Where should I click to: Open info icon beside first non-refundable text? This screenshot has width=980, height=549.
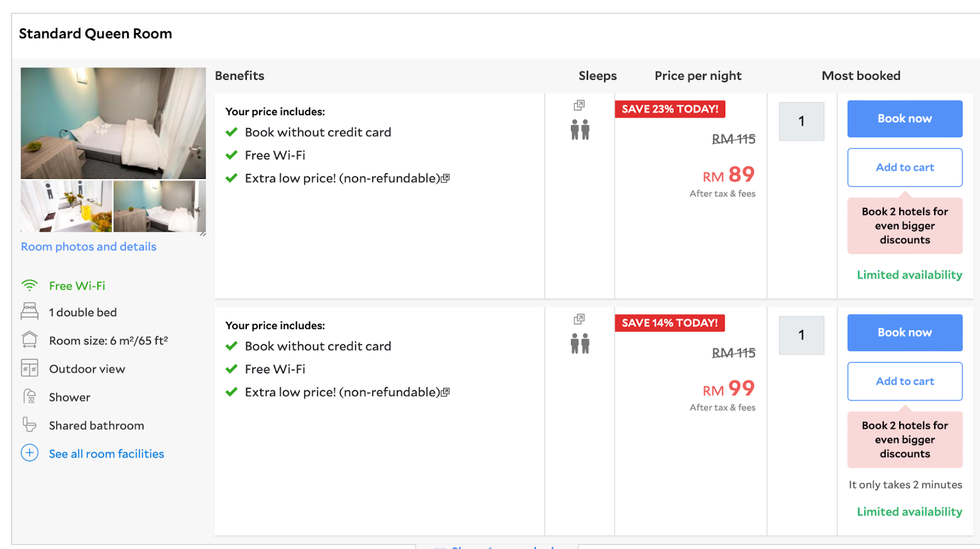coord(446,178)
